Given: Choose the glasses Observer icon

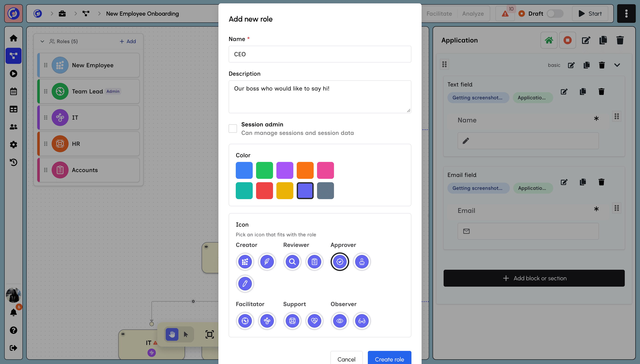Looking at the screenshot, I should [362, 321].
